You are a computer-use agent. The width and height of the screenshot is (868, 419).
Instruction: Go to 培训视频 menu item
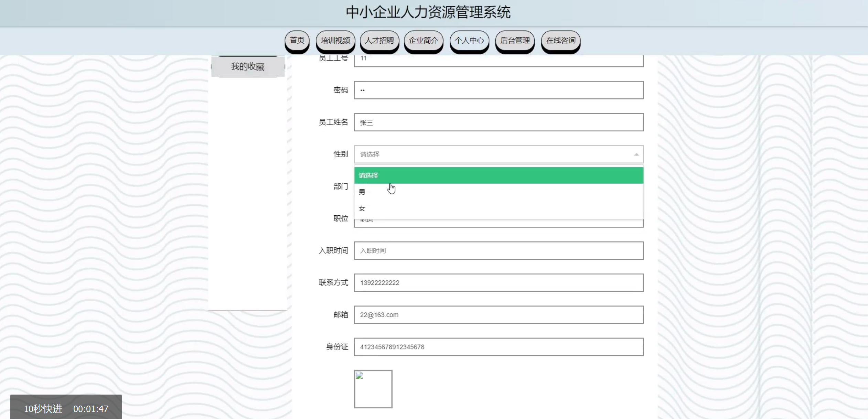(335, 41)
